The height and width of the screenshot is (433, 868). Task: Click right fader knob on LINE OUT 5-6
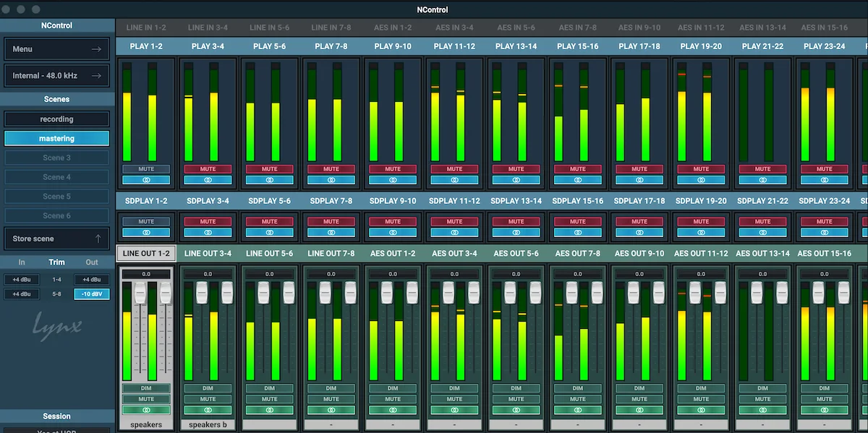pos(289,292)
